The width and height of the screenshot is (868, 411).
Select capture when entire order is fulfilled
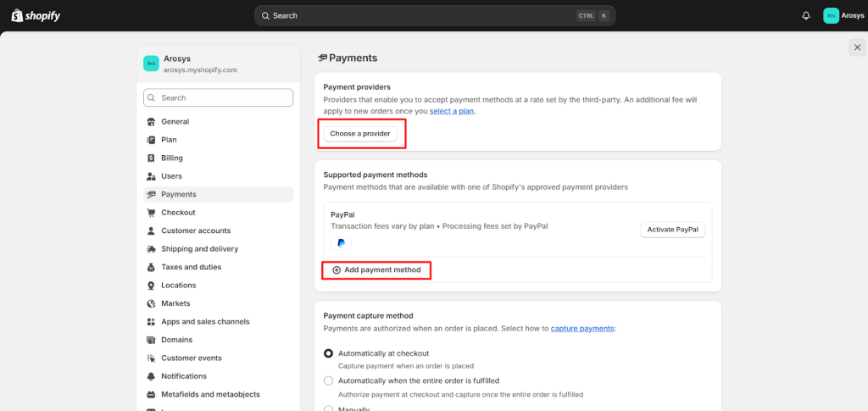329,381
